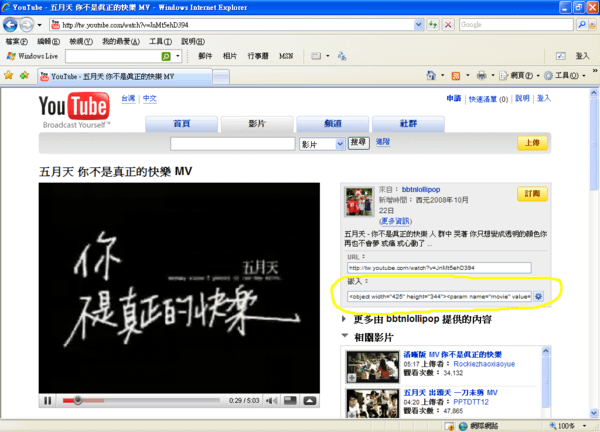Select the YouTube 五月天 browser tab

[x=125, y=77]
